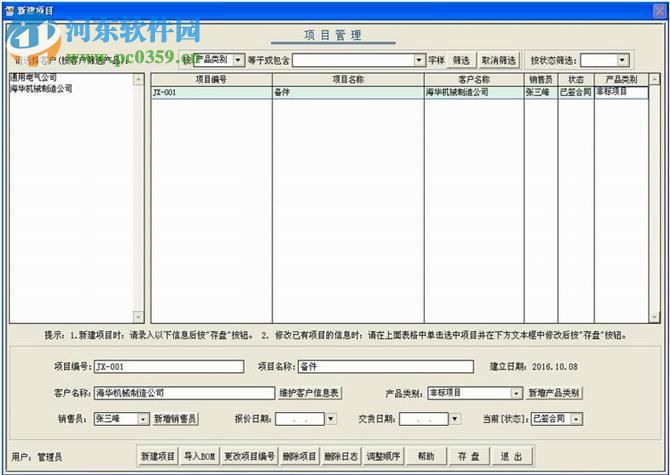The width and height of the screenshot is (670, 475).
Task: Click the 取消筛选 button
Action: 499,60
